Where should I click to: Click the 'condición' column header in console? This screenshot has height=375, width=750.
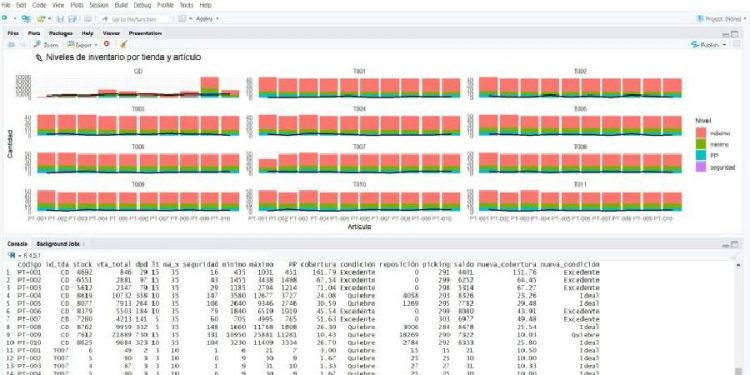coord(357,265)
